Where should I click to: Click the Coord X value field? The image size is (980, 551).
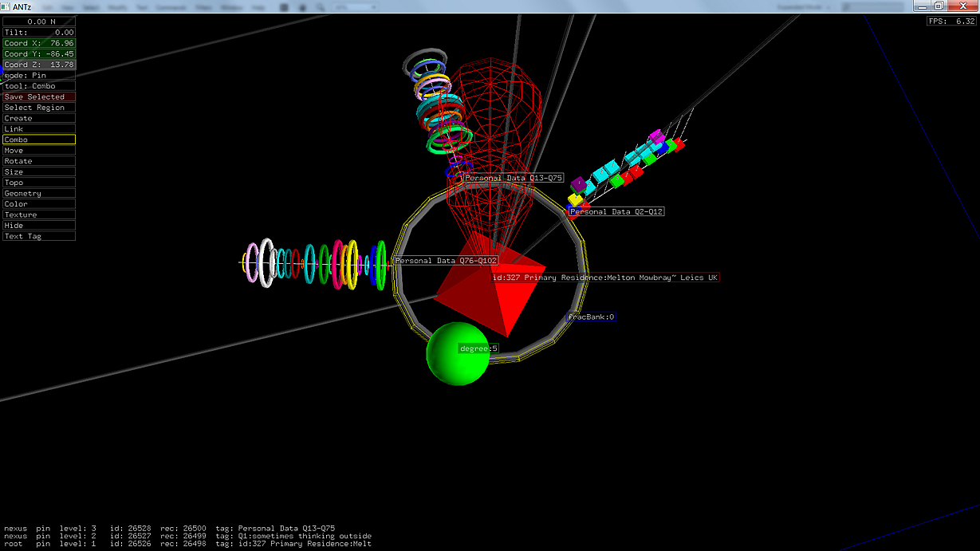pyautogui.click(x=39, y=43)
